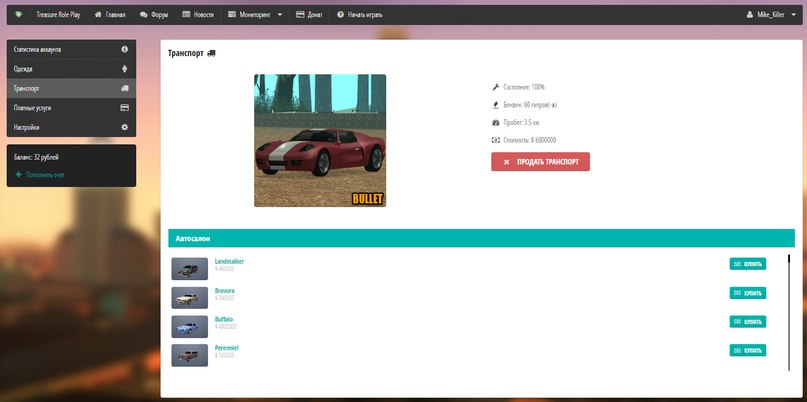Buy the Landstalker with Купить button
Image resolution: width=807 pixels, height=402 pixels.
tap(748, 264)
